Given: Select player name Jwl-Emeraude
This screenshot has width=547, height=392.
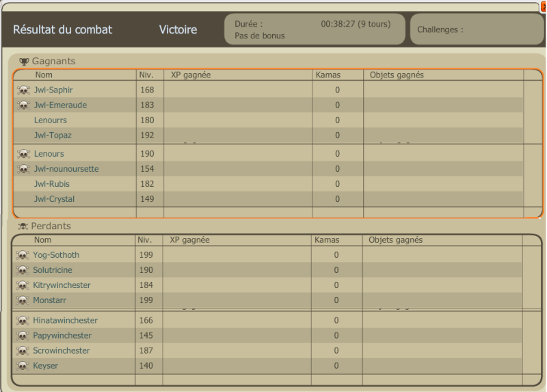Looking at the screenshot, I should (x=60, y=105).
